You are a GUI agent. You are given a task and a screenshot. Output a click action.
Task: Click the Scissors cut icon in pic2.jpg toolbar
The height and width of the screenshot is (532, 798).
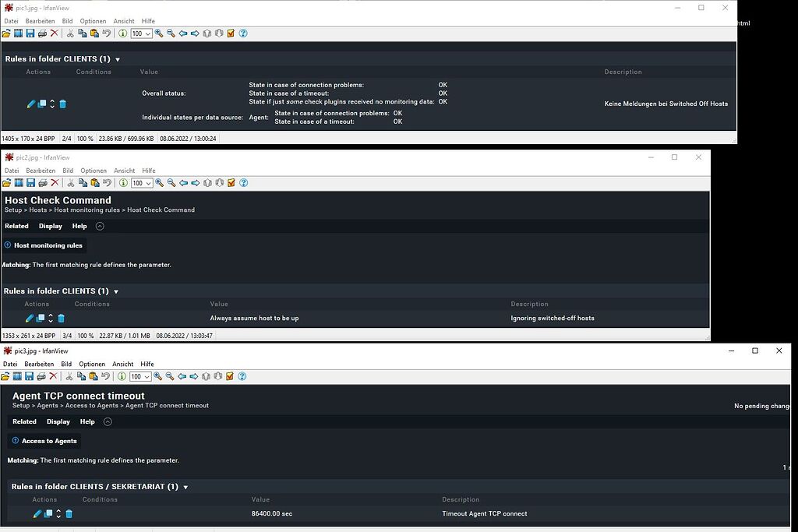[70, 183]
